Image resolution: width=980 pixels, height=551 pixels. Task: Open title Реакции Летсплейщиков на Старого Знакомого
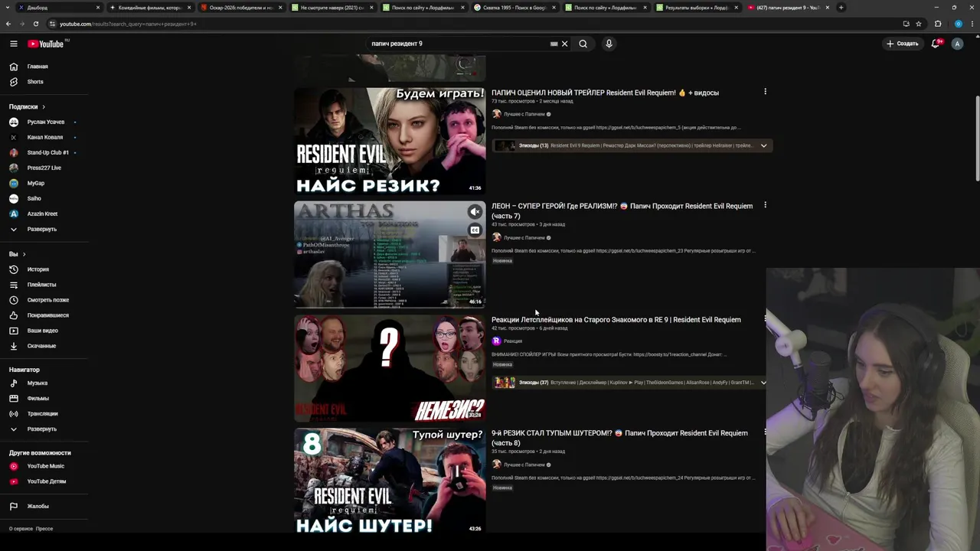616,320
